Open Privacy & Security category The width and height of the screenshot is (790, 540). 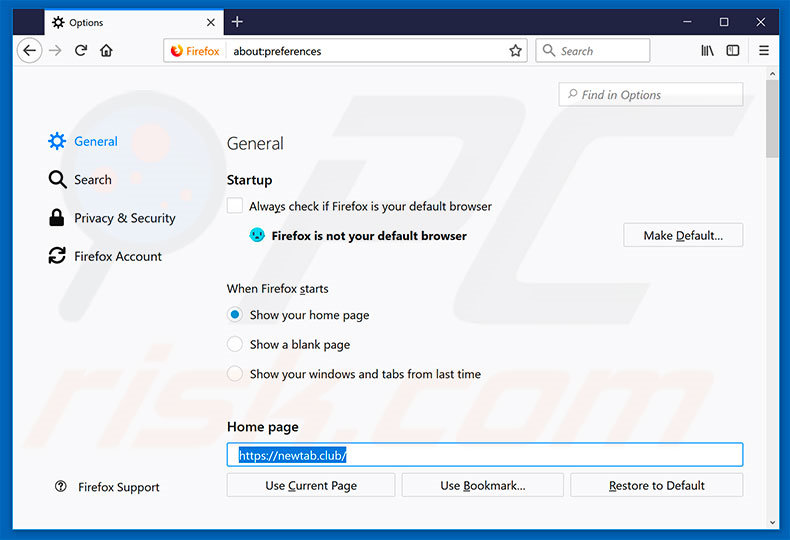(112, 218)
